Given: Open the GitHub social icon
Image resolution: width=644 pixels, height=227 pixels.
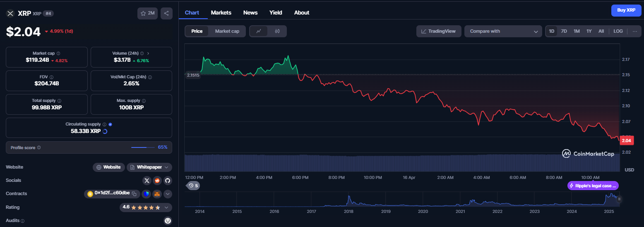Looking at the screenshot, I should pos(168,181).
